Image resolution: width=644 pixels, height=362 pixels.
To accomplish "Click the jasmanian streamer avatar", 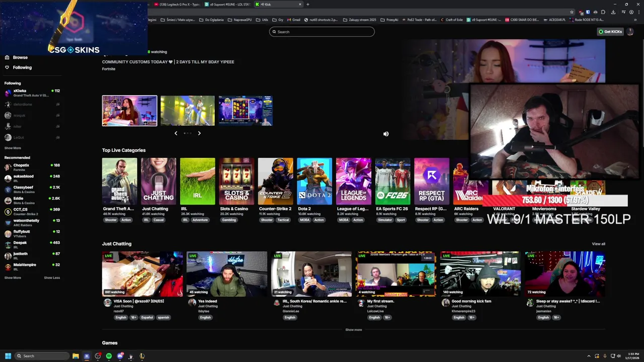I will tap(530, 303).
